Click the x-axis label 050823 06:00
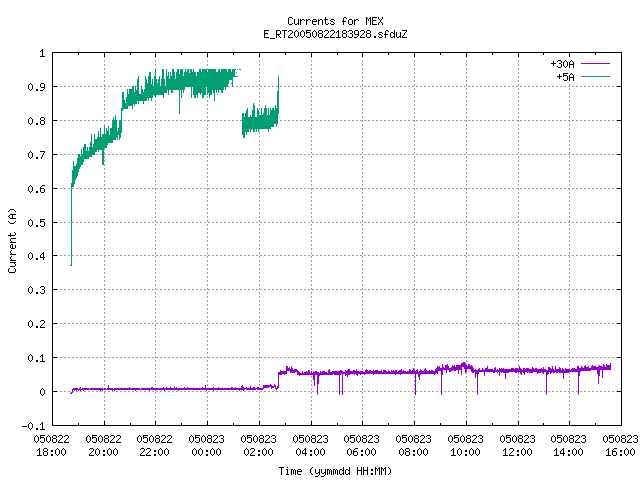The height and width of the screenshot is (480, 640). click(x=362, y=445)
